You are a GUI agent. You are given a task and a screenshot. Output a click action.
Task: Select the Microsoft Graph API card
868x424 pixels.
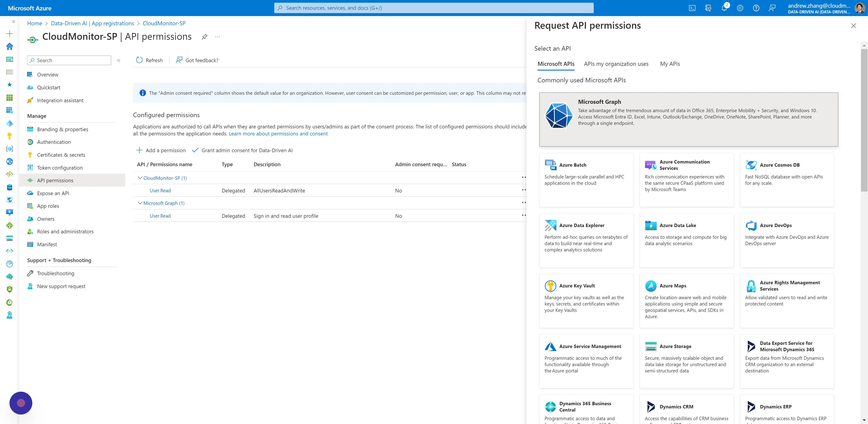tap(688, 119)
